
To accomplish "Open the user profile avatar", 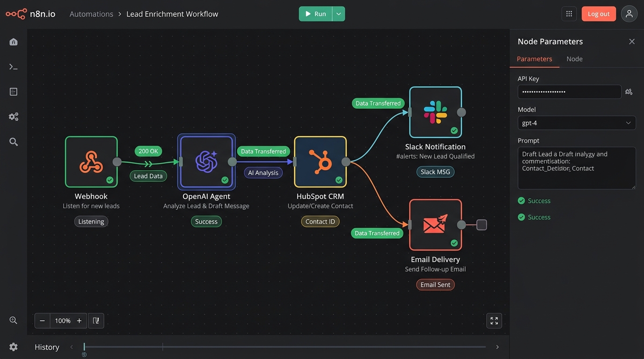I will coord(629,14).
